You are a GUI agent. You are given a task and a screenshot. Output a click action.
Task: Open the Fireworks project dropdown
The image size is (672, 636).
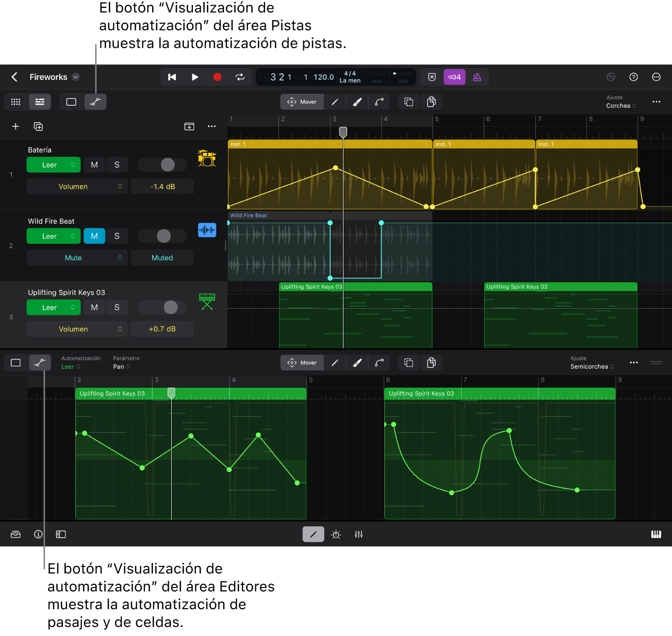click(76, 77)
